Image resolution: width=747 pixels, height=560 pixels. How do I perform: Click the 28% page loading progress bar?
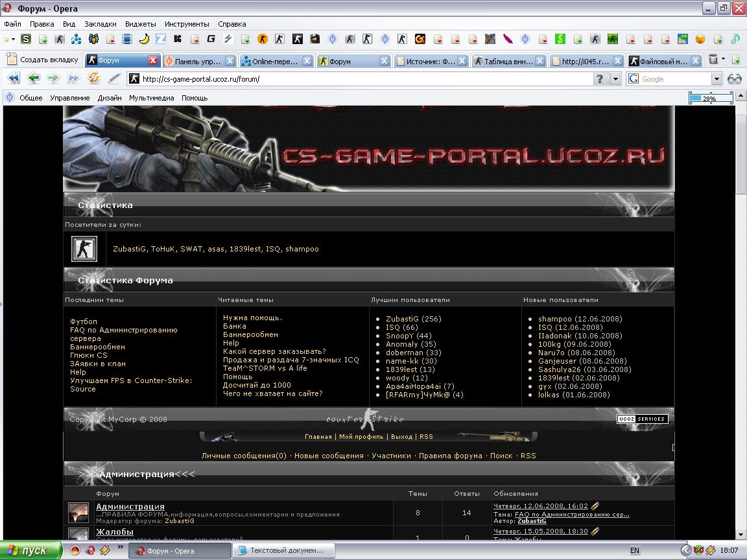(x=710, y=99)
